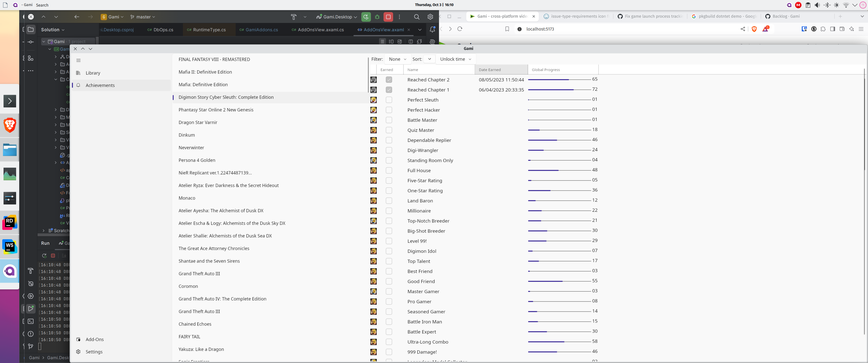Viewport: 868px width, 363px height.
Task: Reload the localhost browser page
Action: (x=459, y=29)
